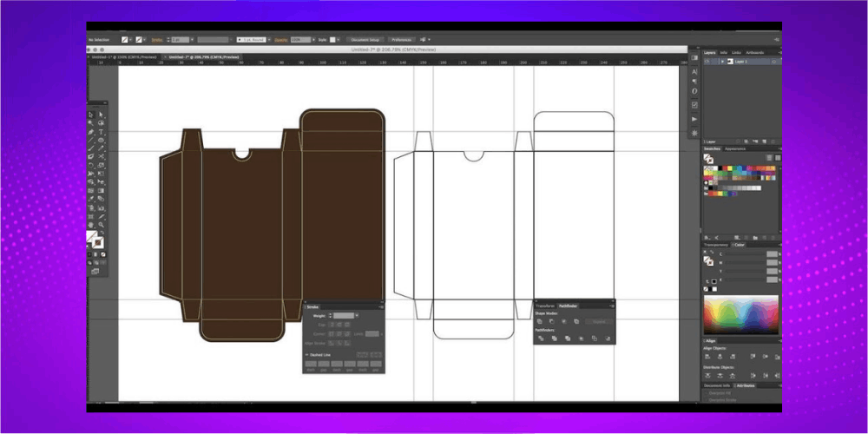Select the Direct Selection tool (white arrow)
Screen dimensions: 868x434
click(102, 115)
